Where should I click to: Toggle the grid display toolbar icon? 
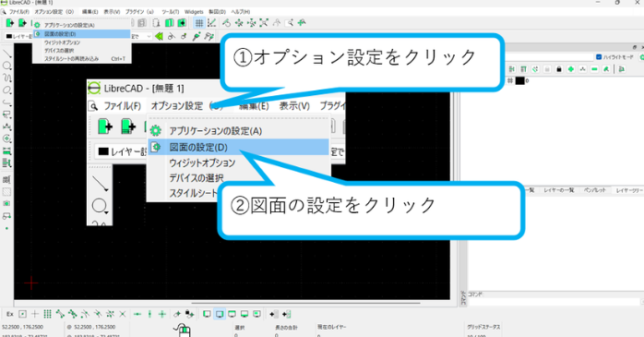(198, 23)
